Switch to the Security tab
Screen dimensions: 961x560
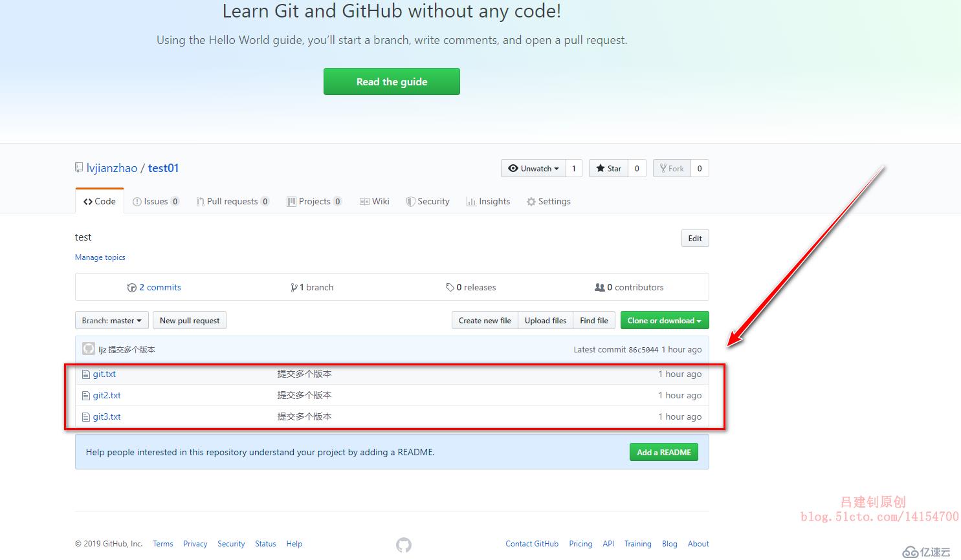[428, 201]
